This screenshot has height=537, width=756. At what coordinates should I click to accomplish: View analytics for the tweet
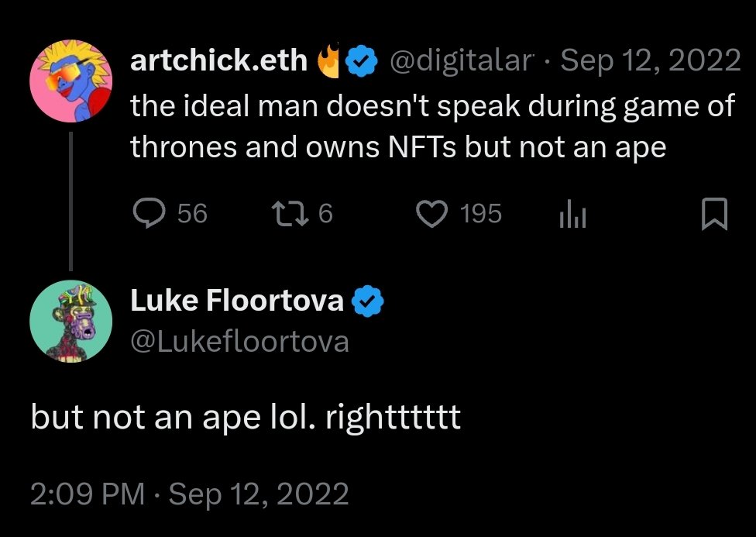[x=572, y=214]
